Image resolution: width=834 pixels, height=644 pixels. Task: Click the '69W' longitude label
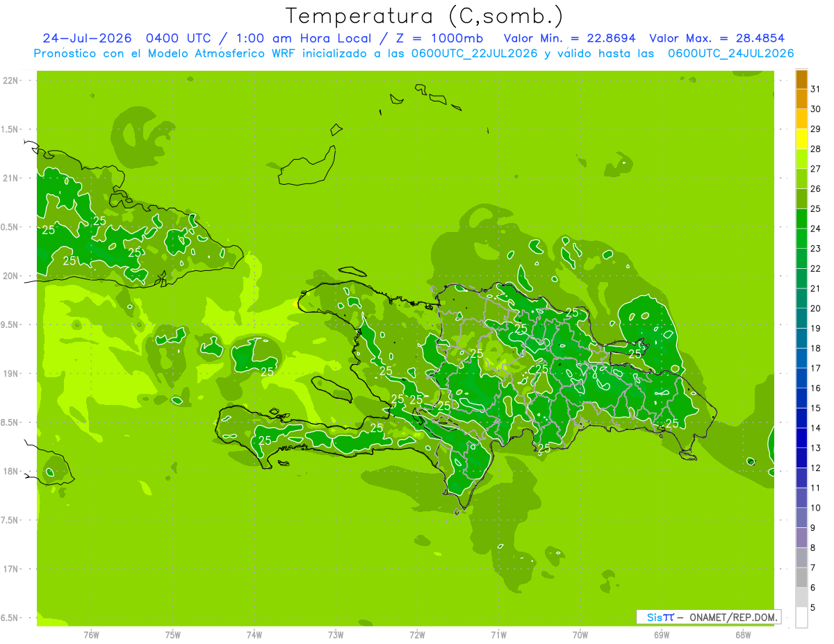click(x=662, y=635)
